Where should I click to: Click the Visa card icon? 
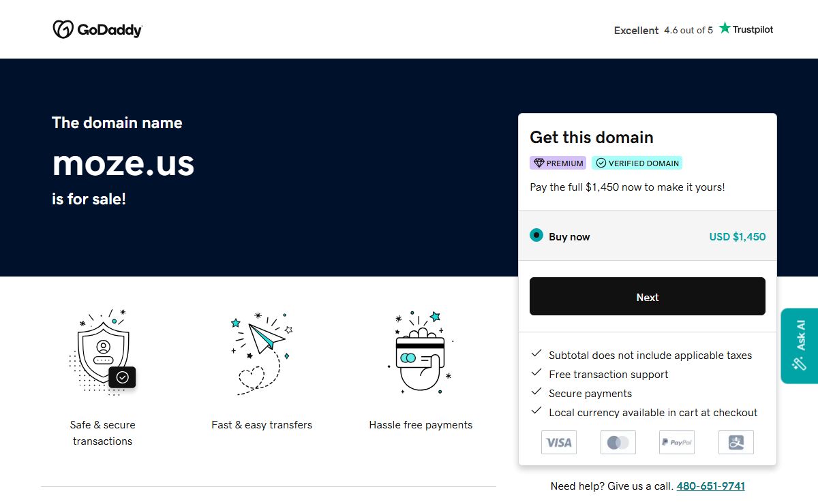(x=559, y=443)
